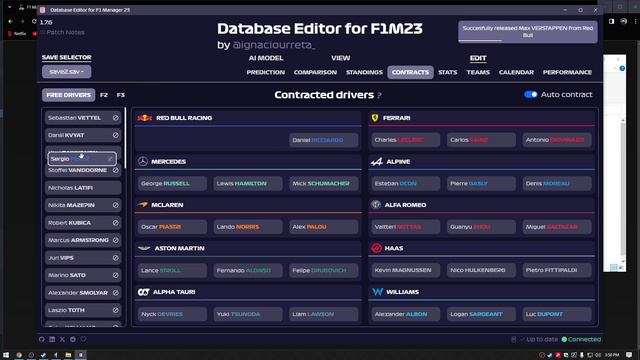This screenshot has height=360, width=640.
Task: Click the edit icon on Marino Sato row
Action: click(x=116, y=275)
